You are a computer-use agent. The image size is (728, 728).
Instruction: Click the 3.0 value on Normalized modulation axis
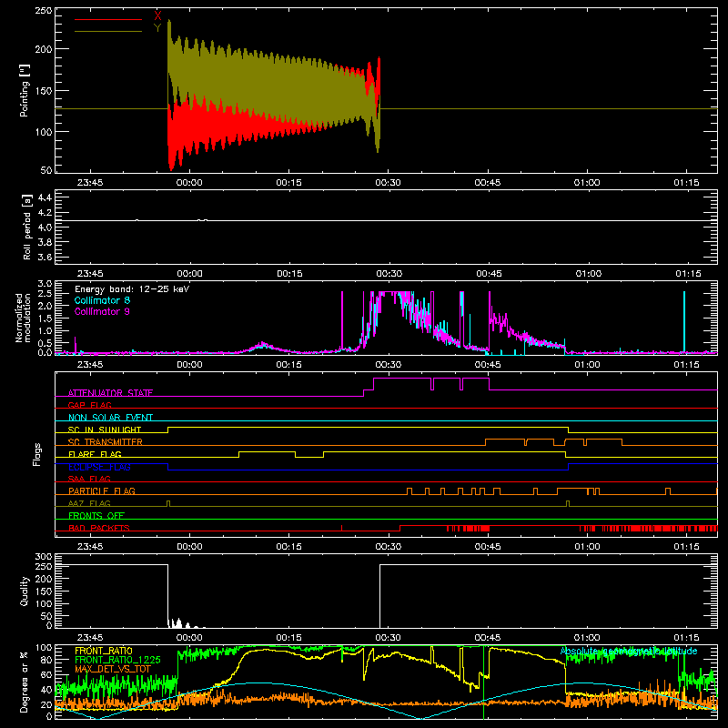45,284
